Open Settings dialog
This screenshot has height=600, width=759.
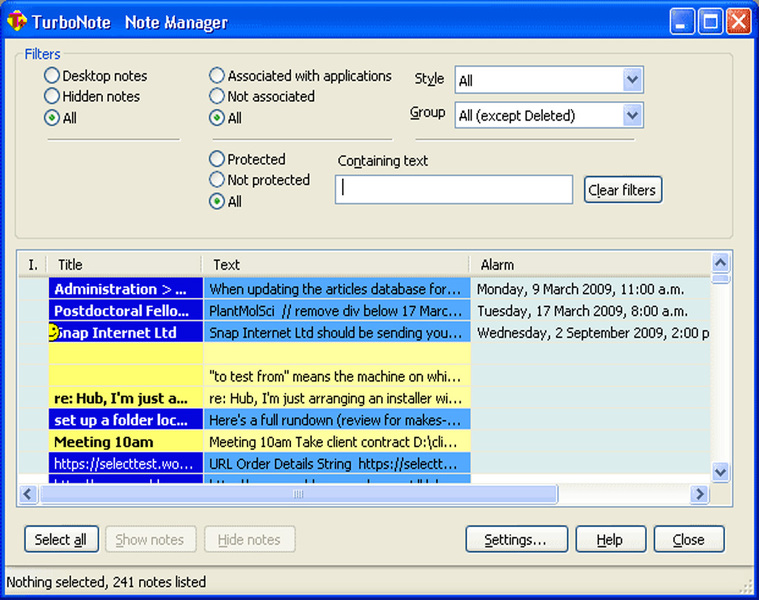point(516,539)
